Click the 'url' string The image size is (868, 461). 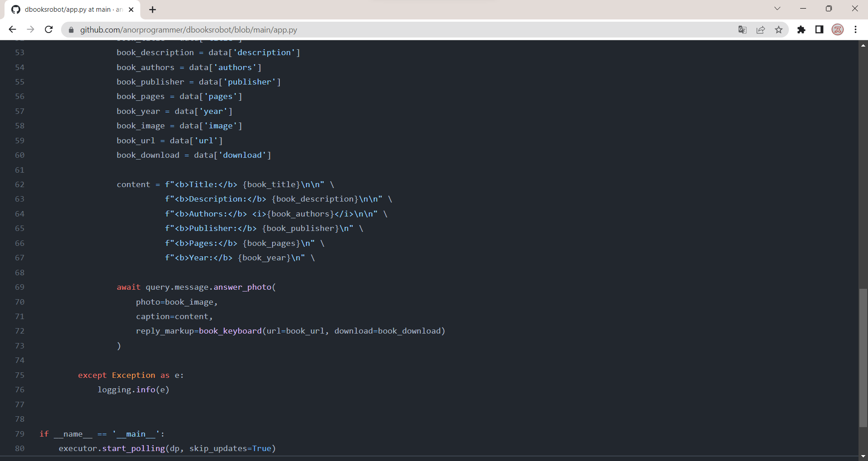click(x=206, y=141)
